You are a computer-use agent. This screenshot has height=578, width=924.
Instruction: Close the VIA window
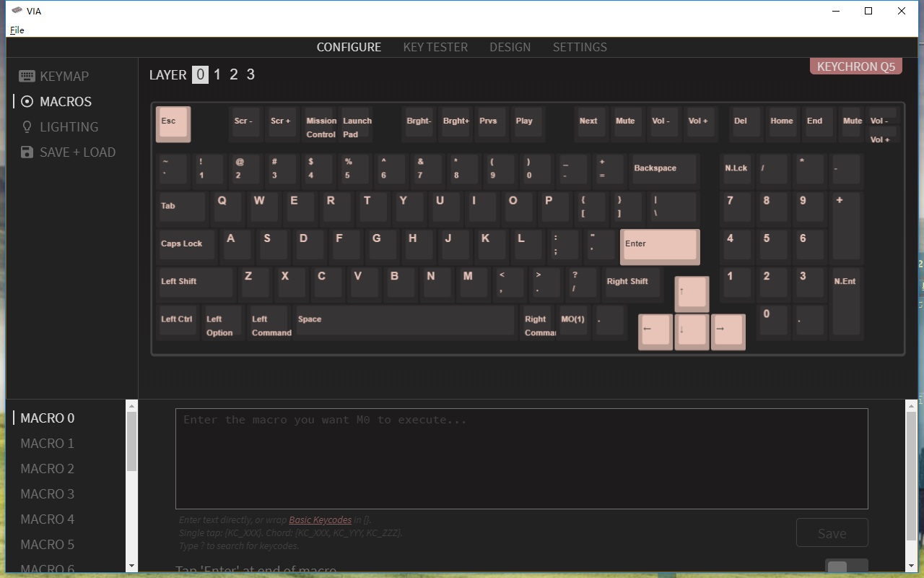click(902, 11)
